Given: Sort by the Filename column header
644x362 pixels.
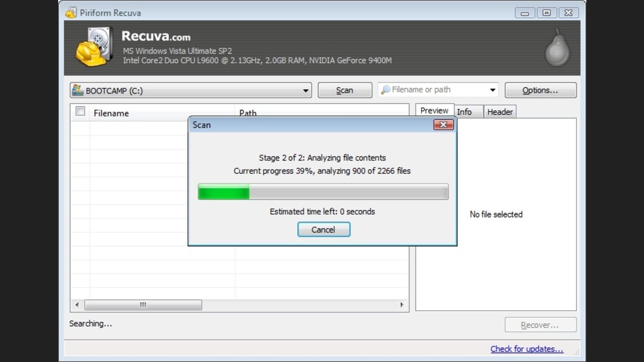Looking at the screenshot, I should pyautogui.click(x=162, y=113).
